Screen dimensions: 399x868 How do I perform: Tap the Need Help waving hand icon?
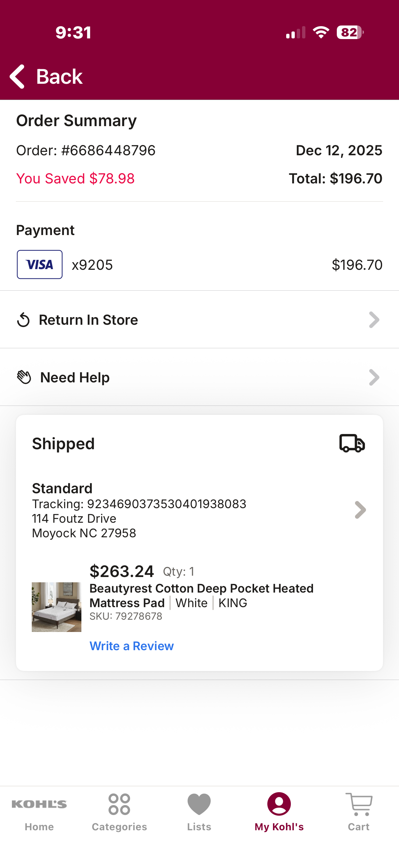[x=24, y=377]
